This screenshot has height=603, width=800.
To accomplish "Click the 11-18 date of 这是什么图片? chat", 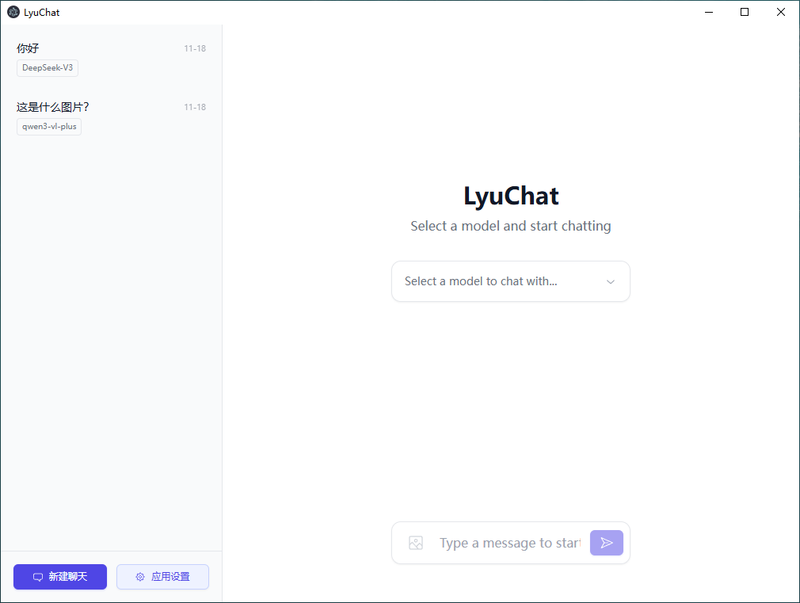I will pos(195,107).
